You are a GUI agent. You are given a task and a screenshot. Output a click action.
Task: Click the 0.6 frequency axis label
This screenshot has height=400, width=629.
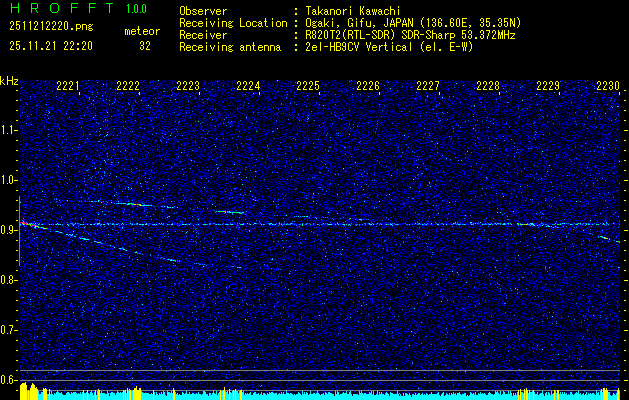pos(9,379)
